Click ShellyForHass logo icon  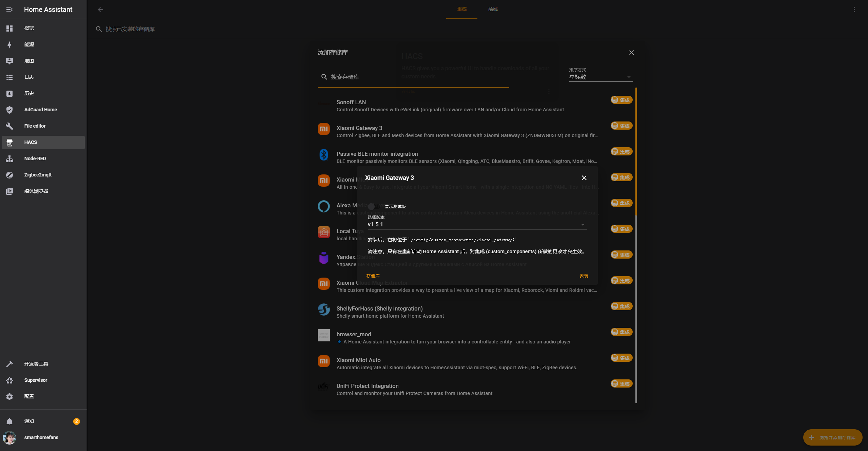324,309
